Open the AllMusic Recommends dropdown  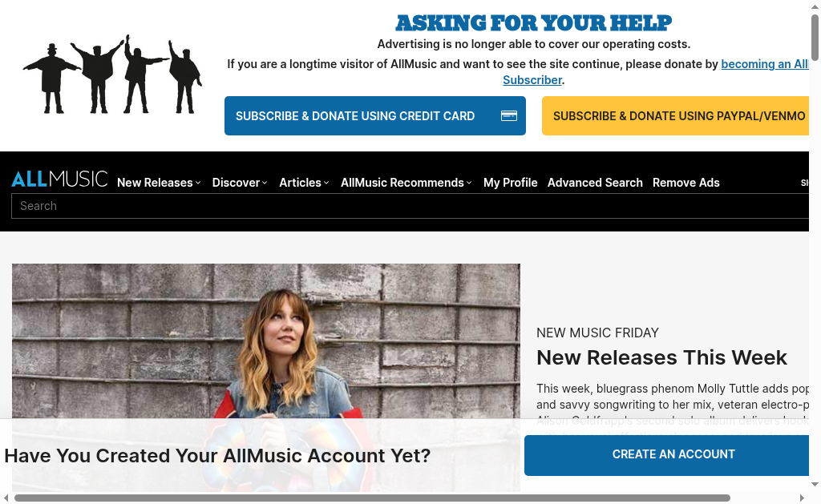(406, 183)
